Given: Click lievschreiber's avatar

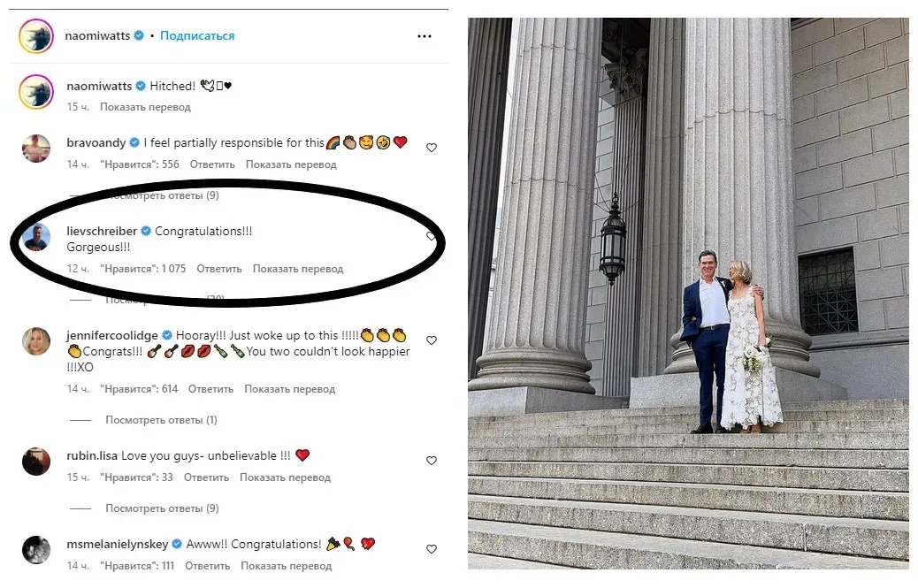Looking at the screenshot, I should (x=36, y=237).
